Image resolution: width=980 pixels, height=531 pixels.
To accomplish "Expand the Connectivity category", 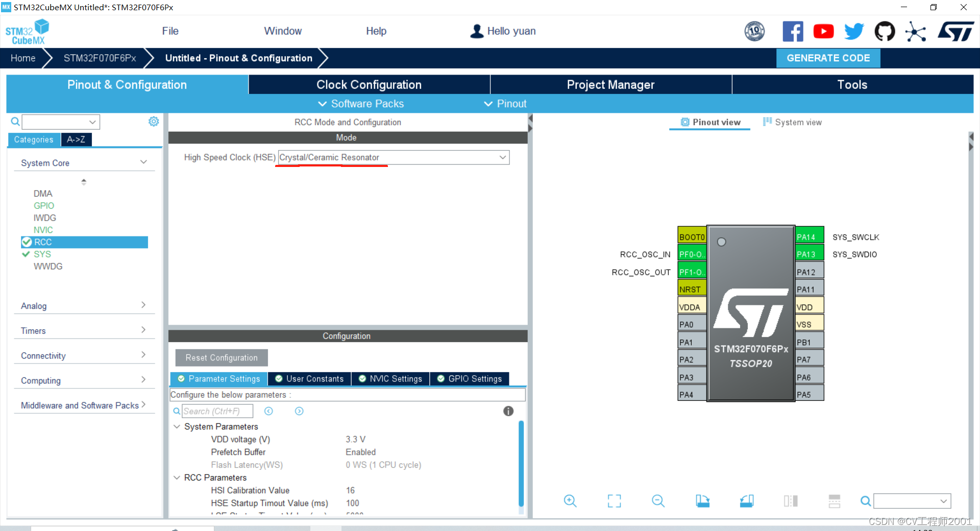I will click(x=143, y=354).
